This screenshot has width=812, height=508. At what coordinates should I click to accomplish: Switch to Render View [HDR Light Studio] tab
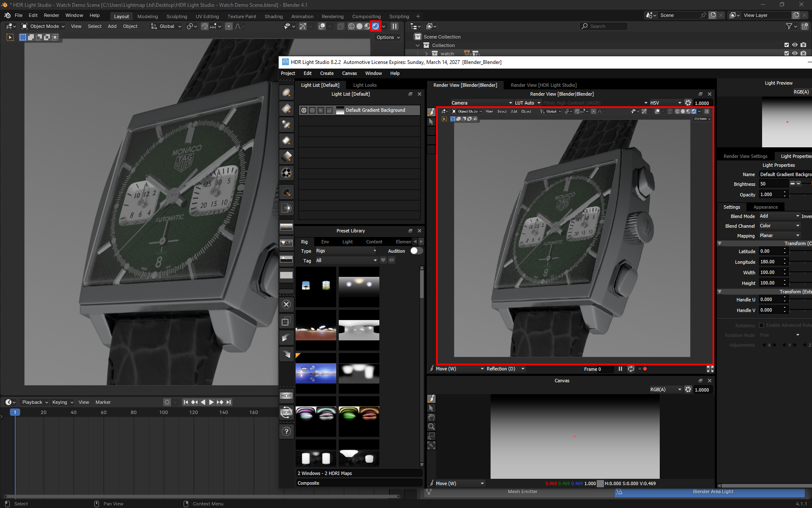pos(543,85)
